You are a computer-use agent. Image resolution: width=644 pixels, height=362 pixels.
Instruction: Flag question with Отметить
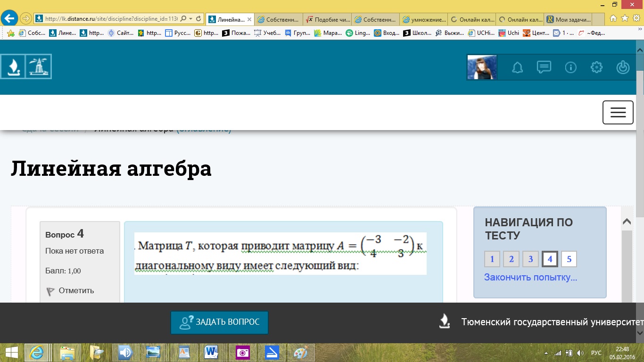click(x=75, y=291)
